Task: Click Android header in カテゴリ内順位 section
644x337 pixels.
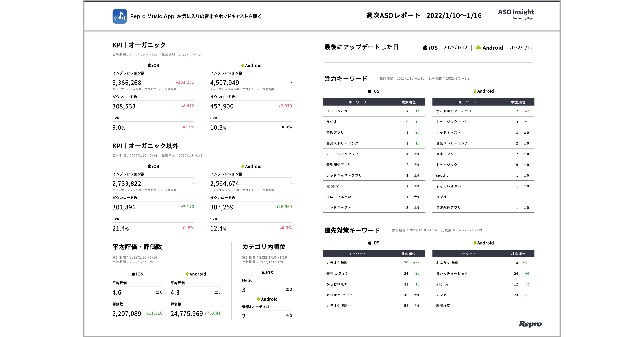Action: [x=267, y=299]
